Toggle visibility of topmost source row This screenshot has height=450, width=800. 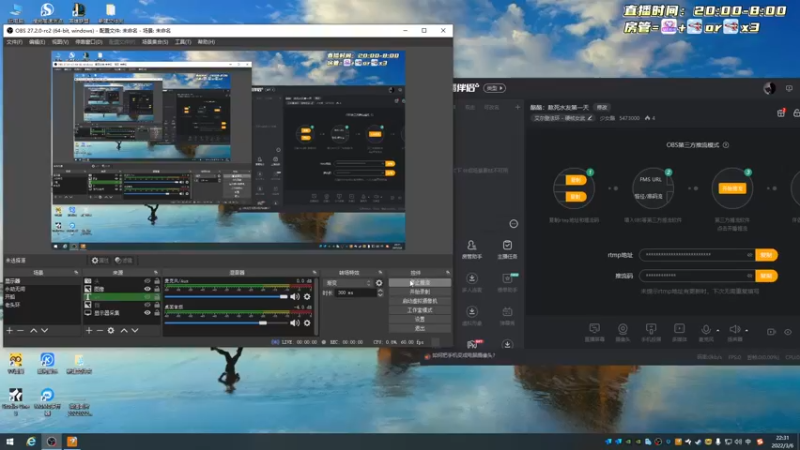[147, 281]
